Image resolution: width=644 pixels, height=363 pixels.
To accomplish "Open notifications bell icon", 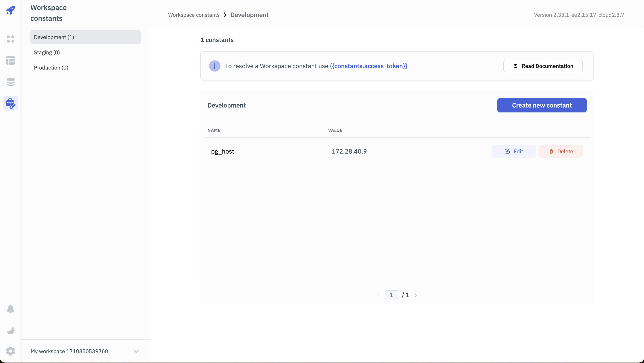I will tap(11, 309).
